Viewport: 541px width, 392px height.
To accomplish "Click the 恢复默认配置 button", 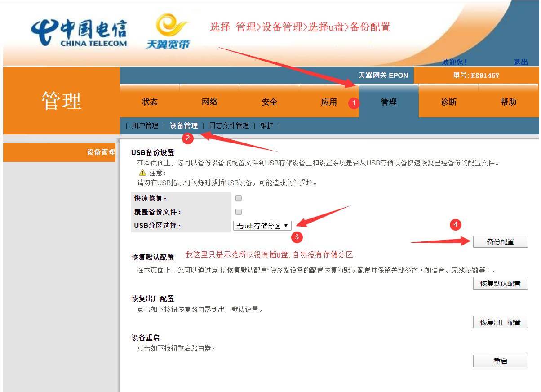I will pos(500,283).
